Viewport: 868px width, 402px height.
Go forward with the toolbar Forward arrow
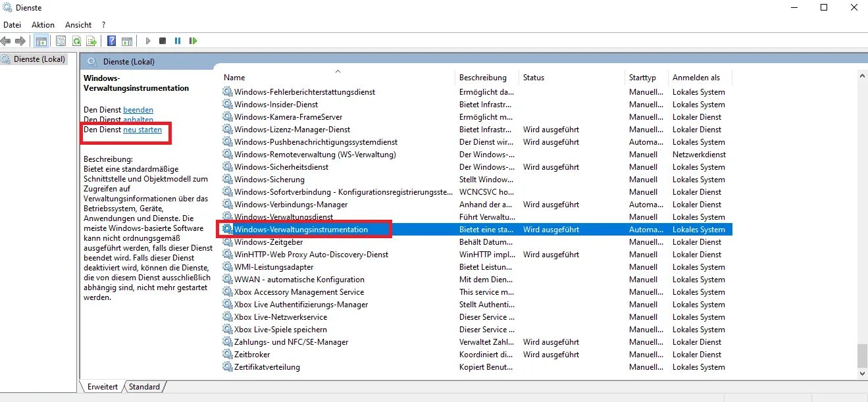point(20,41)
